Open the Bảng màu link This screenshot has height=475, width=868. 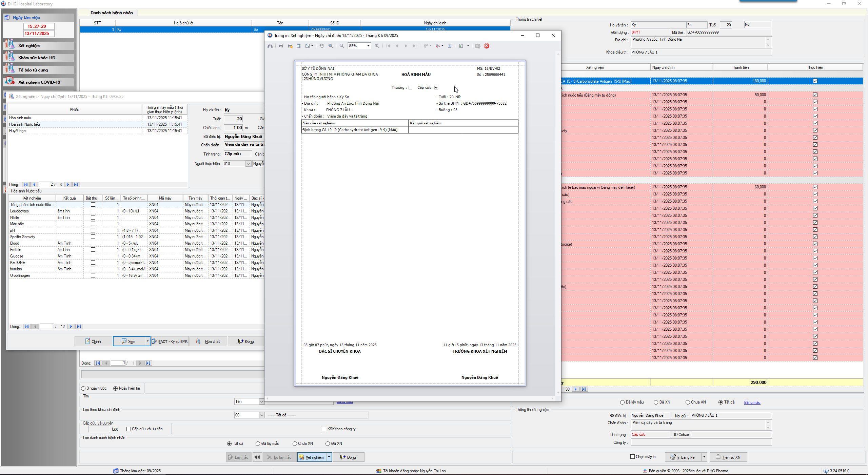[x=752, y=402]
